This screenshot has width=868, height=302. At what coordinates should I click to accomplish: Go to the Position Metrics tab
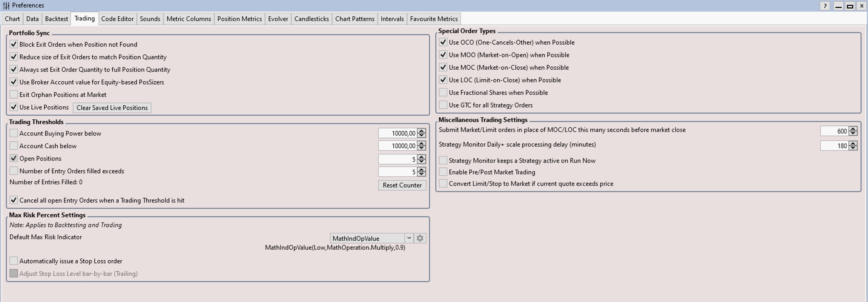(x=239, y=19)
